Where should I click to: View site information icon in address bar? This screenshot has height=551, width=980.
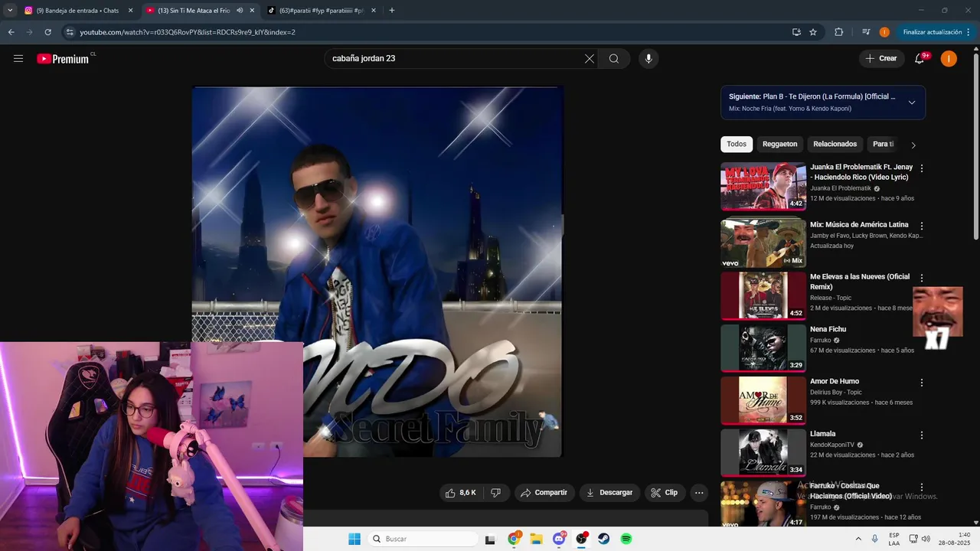point(70,32)
